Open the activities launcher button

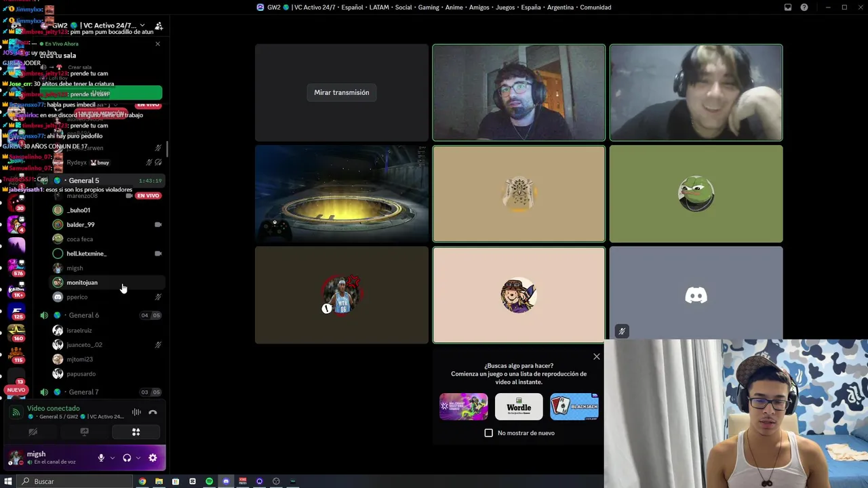pyautogui.click(x=136, y=432)
